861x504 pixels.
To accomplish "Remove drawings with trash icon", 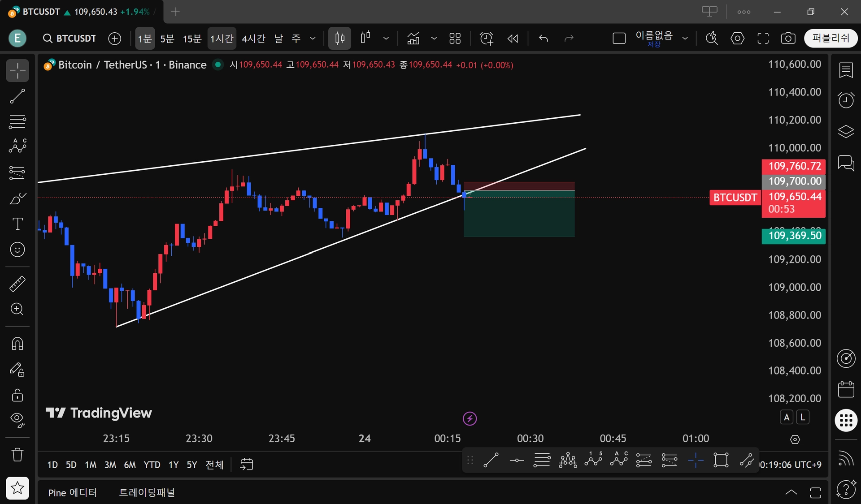I will (x=17, y=454).
